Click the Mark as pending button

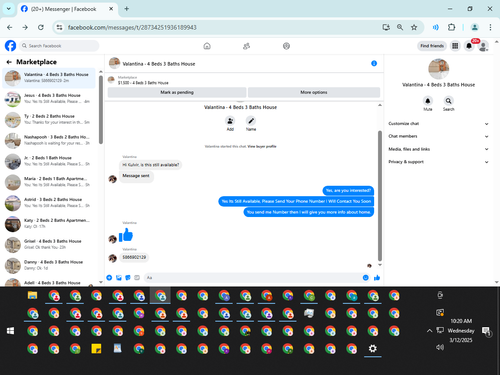177,92
